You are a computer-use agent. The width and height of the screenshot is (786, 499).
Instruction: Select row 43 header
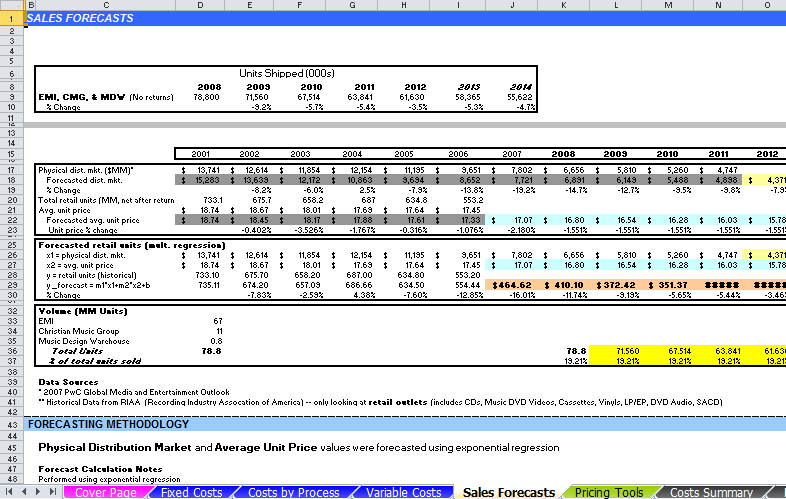click(x=12, y=424)
